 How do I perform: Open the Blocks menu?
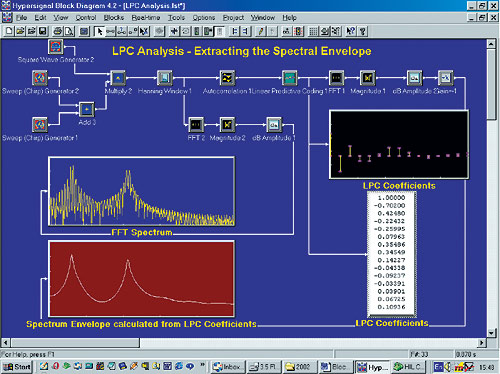(x=114, y=18)
